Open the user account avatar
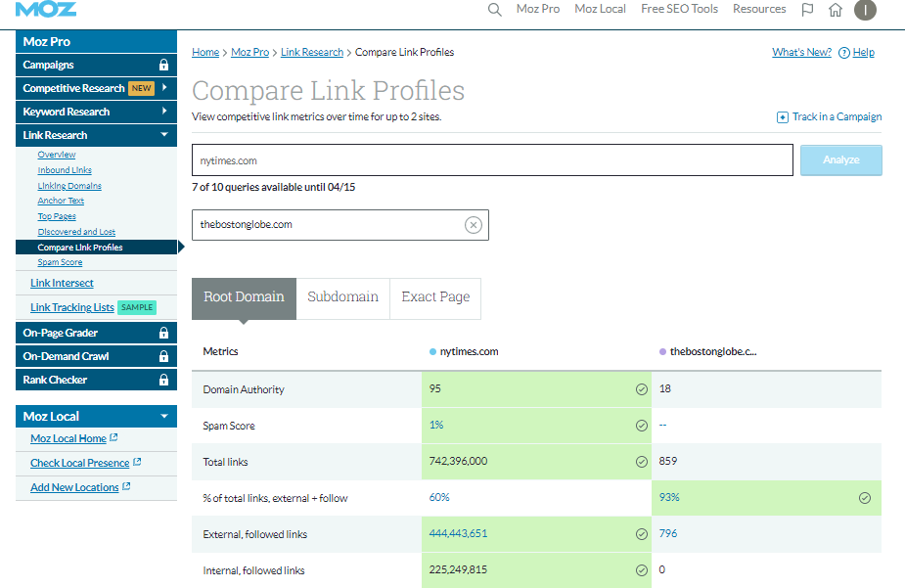 (x=865, y=9)
